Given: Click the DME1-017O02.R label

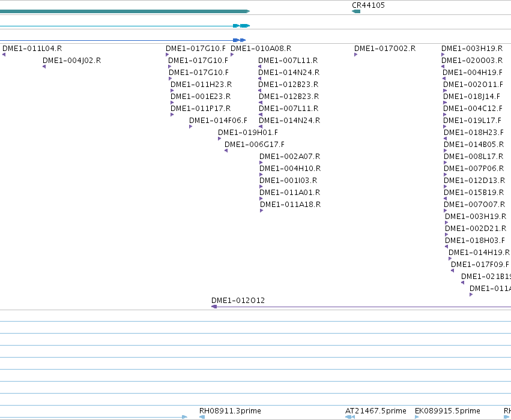Looking at the screenshot, I should [x=385, y=49].
